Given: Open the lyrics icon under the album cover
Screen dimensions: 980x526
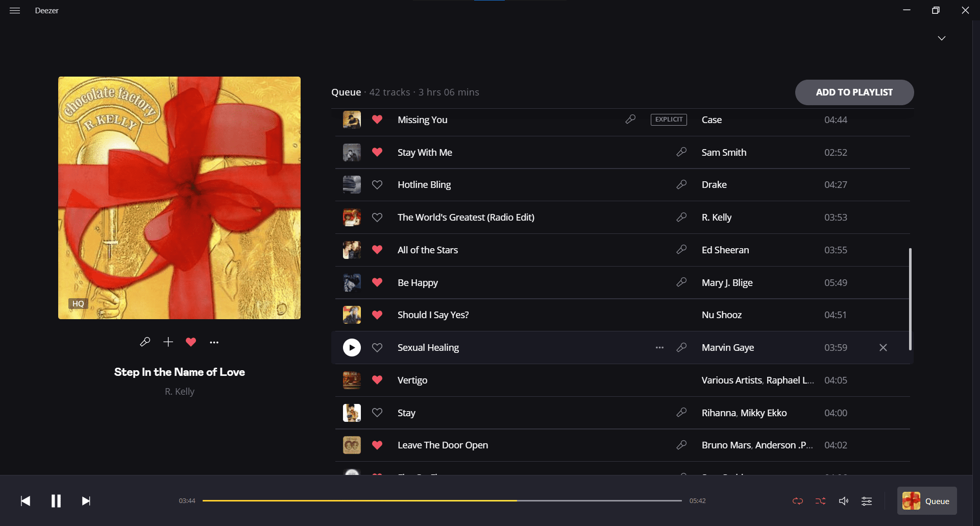Looking at the screenshot, I should point(145,342).
